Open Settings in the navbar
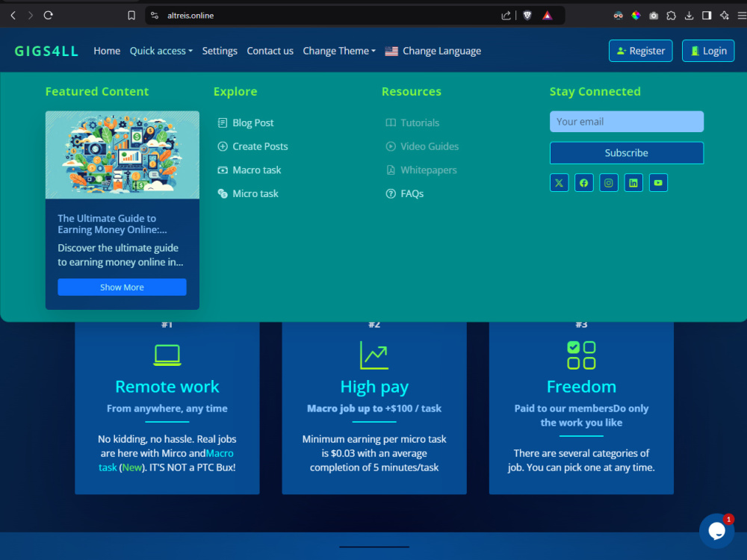747x560 pixels. coord(220,51)
